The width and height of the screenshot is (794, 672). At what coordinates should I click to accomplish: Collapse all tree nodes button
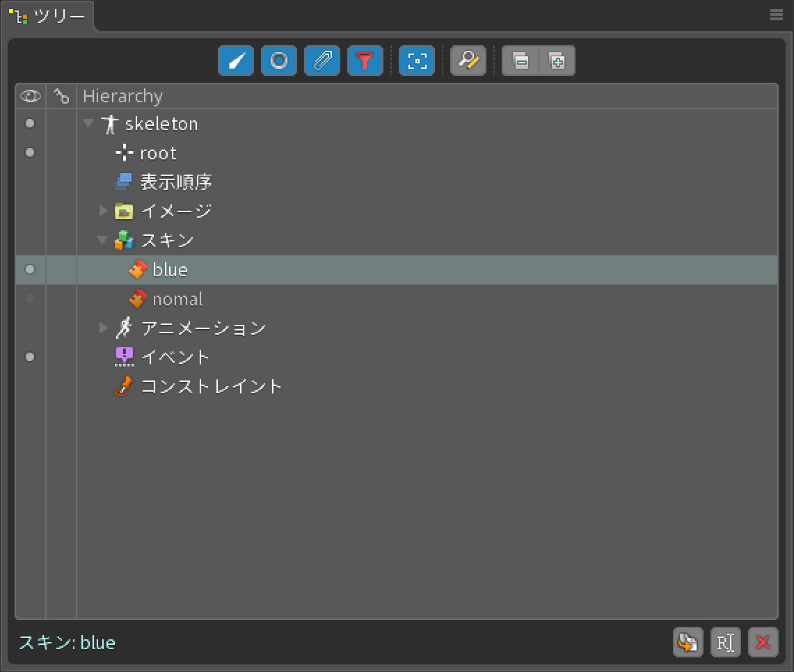click(521, 61)
